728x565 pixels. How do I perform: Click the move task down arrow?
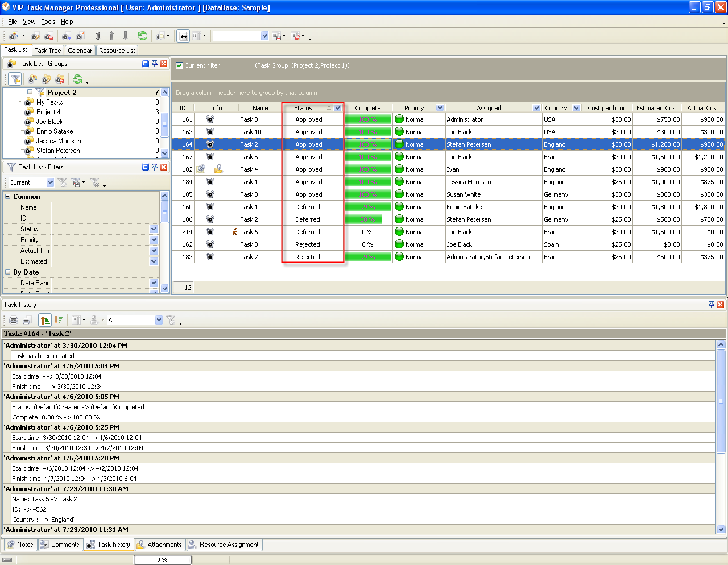pos(125,36)
